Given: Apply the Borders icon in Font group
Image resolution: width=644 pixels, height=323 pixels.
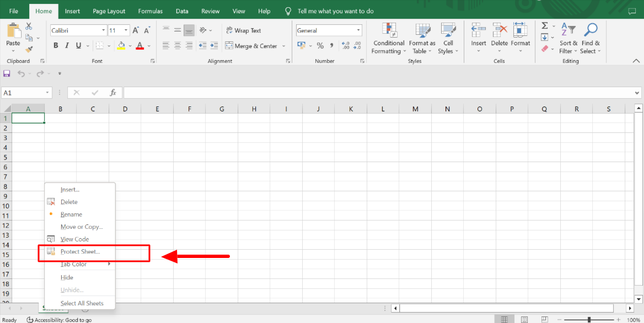Looking at the screenshot, I should coord(99,46).
